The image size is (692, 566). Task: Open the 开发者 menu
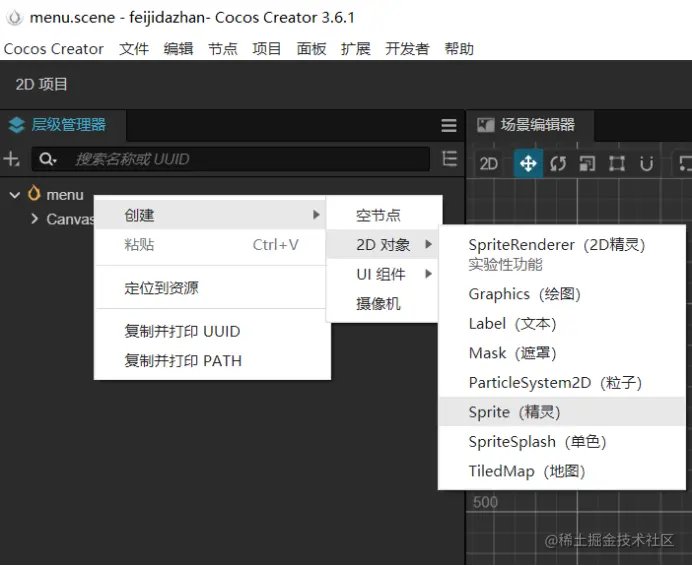(407, 49)
